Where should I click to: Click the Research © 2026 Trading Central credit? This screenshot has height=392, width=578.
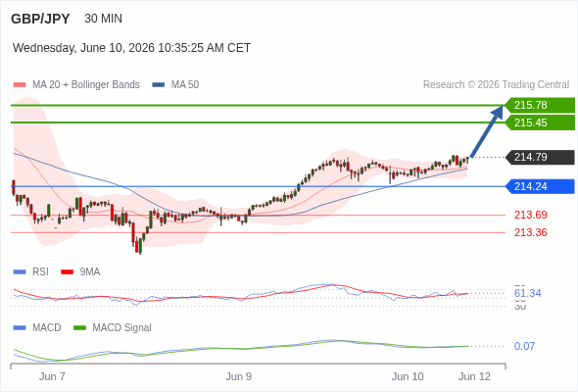pos(496,85)
